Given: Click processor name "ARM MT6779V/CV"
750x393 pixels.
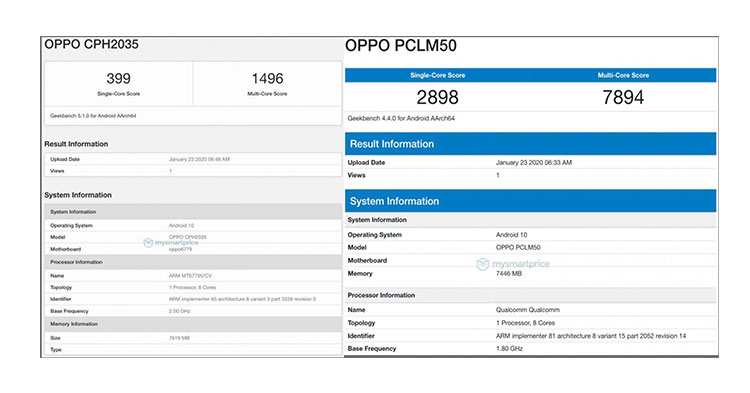Looking at the screenshot, I should (190, 276).
